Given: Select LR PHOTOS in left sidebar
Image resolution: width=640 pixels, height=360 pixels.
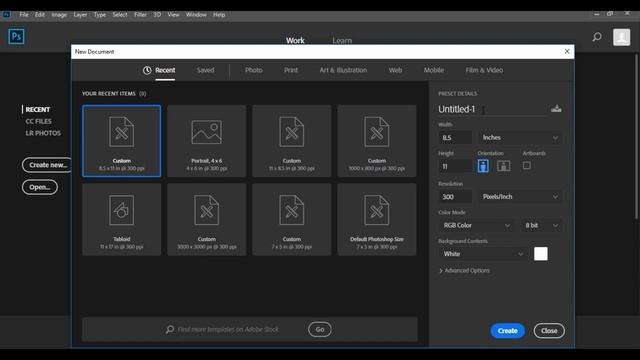Looking at the screenshot, I should (43, 133).
